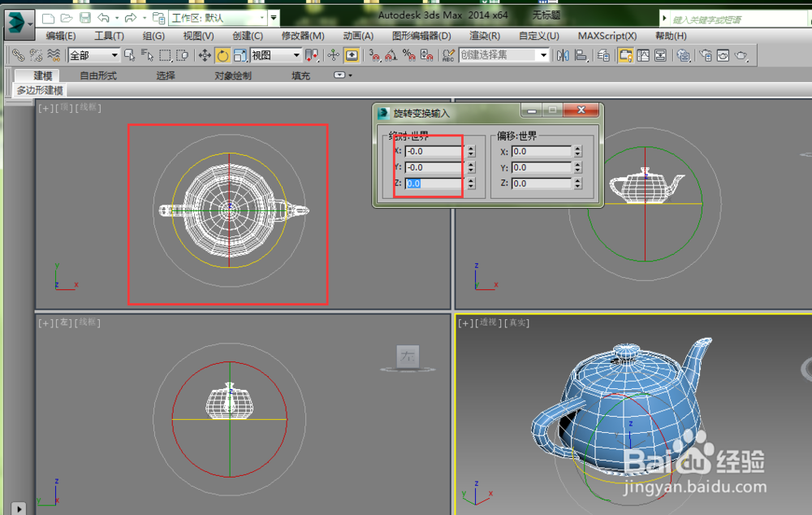Viewport: 812px width, 515px height.
Task: Select the Unlink Selection tool
Action: point(36,55)
